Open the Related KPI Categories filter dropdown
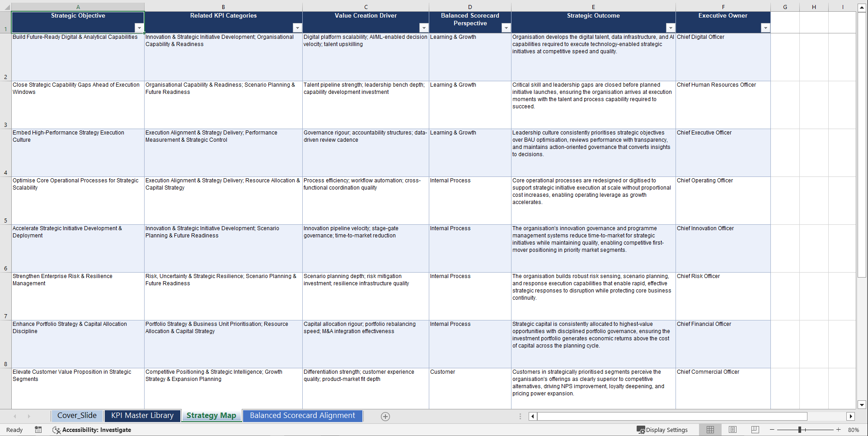 [x=297, y=28]
